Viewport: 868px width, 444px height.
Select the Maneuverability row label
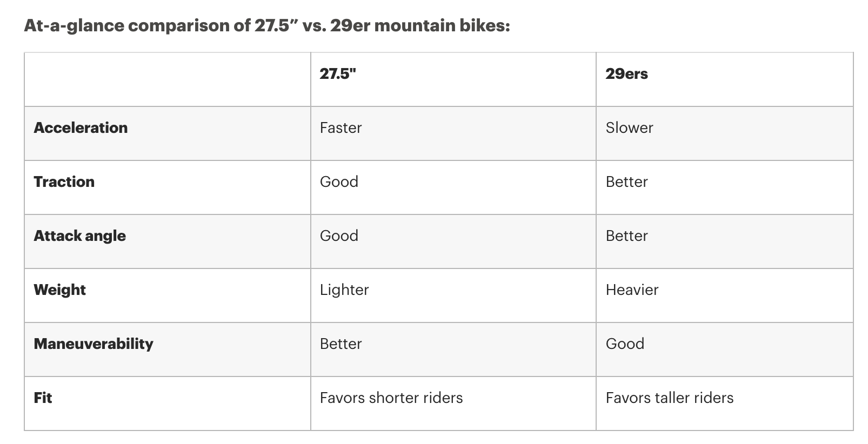[93, 344]
